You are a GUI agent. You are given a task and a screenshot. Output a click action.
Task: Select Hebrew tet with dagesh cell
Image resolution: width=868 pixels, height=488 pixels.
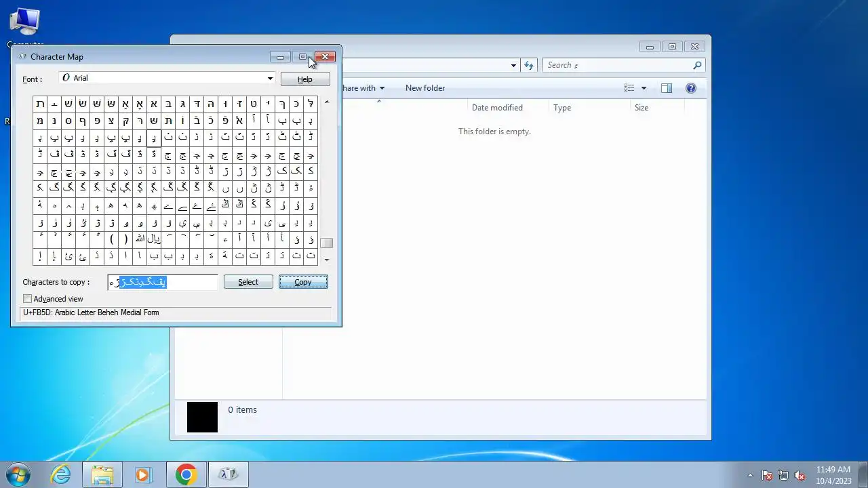[x=254, y=104]
